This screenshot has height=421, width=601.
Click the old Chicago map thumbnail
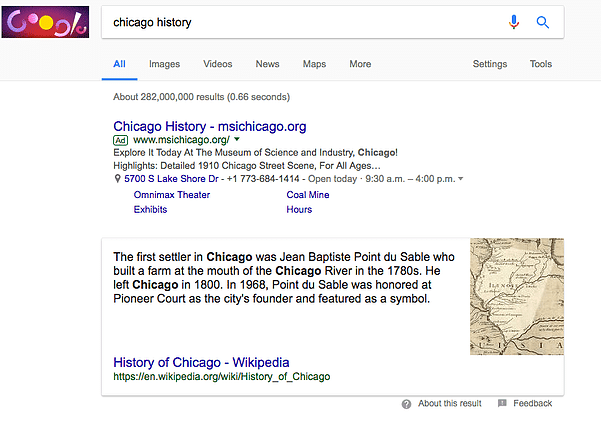[516, 296]
